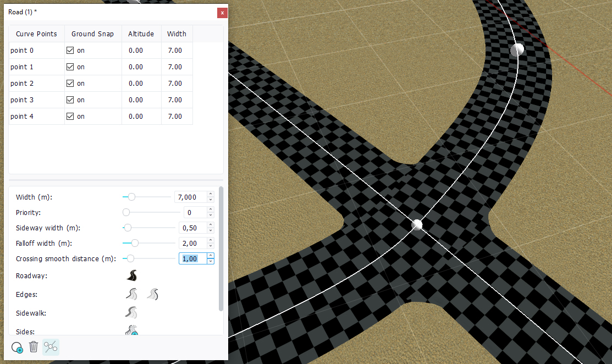Image resolution: width=612 pixels, height=364 pixels.
Task: Select the point 3 row label
Action: [23, 100]
